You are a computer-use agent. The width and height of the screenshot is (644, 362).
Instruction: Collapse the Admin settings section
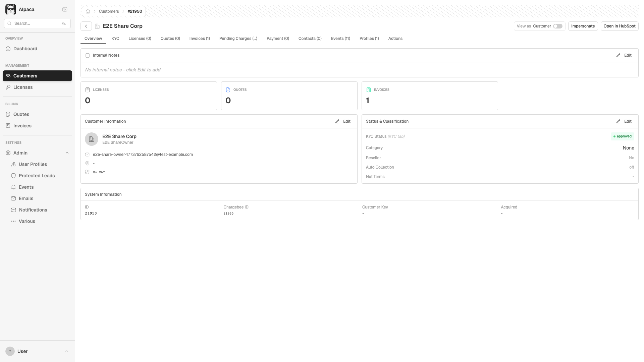tap(67, 153)
